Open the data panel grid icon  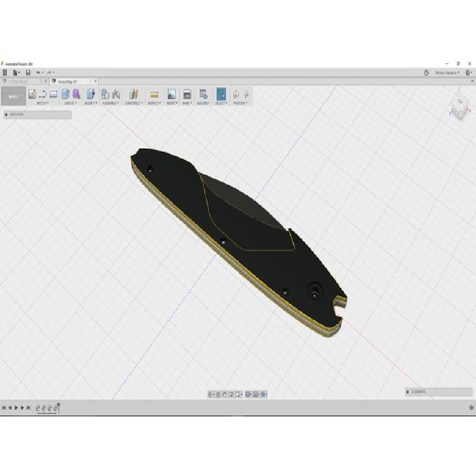tap(5, 73)
